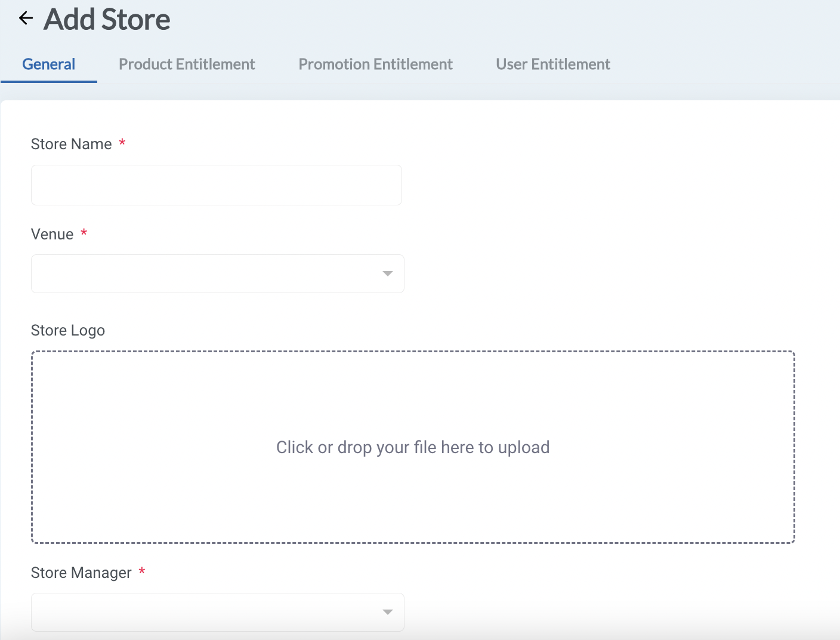Open the Store Manager dropdown arrow
Viewport: 840px width, 640px height.
coord(387,612)
